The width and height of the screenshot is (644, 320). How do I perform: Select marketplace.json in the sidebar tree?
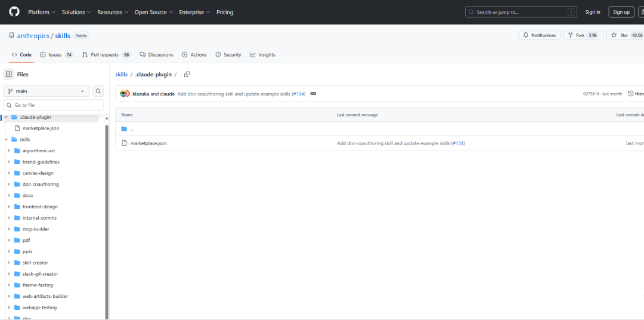[41, 128]
